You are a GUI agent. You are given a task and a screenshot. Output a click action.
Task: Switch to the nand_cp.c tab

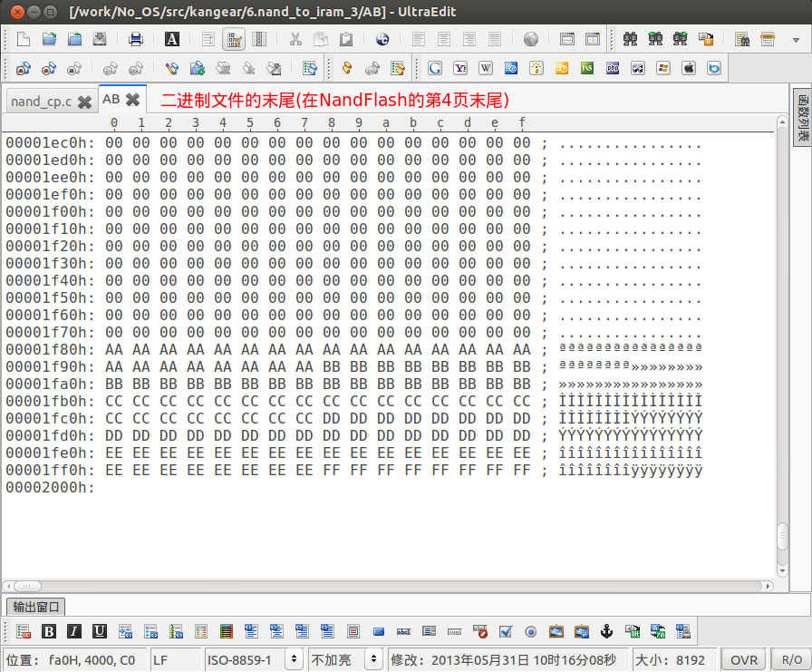click(42, 102)
